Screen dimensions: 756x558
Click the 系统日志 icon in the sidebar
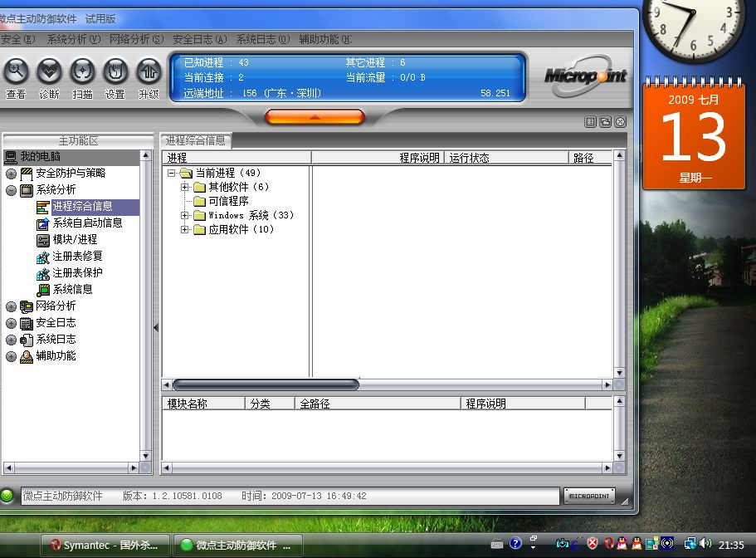point(27,340)
